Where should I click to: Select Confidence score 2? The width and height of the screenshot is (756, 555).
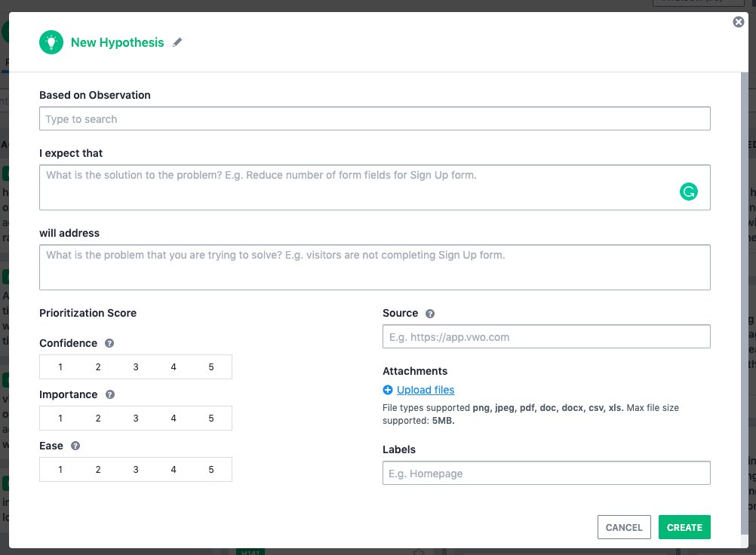(98, 366)
